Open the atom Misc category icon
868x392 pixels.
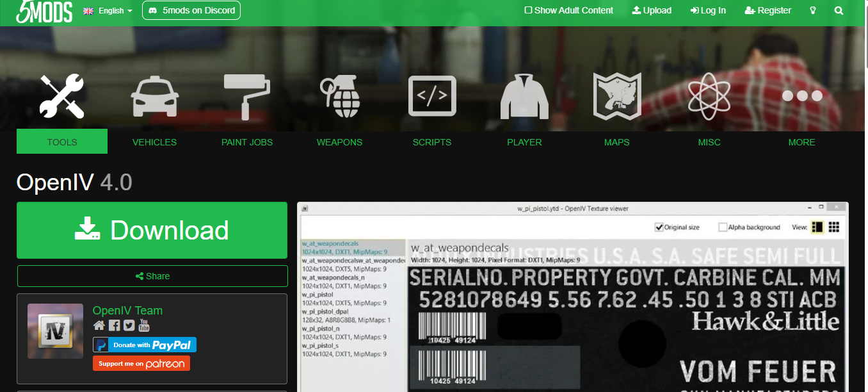[x=709, y=96]
